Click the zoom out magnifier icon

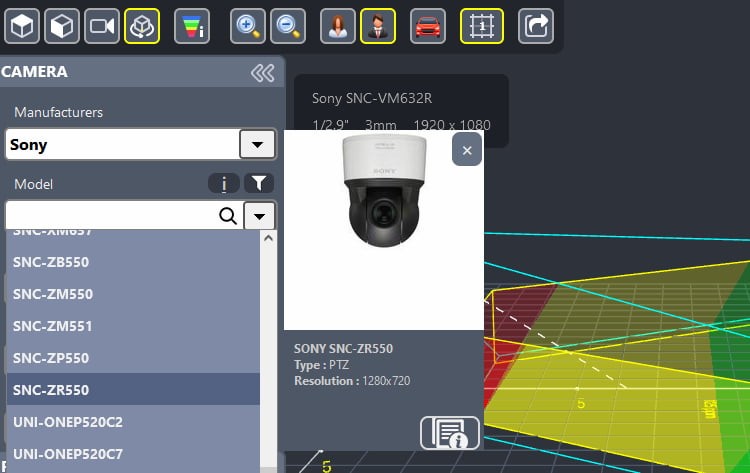point(288,26)
